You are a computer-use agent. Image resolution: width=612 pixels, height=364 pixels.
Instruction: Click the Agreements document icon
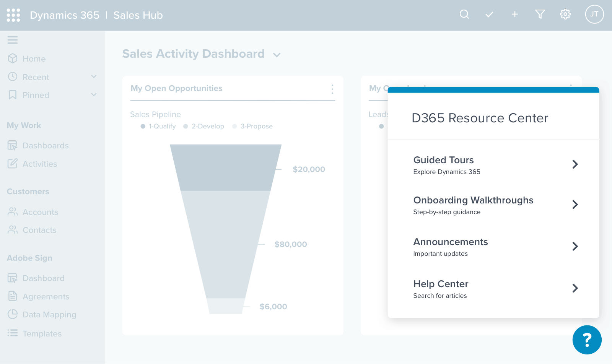(x=13, y=296)
